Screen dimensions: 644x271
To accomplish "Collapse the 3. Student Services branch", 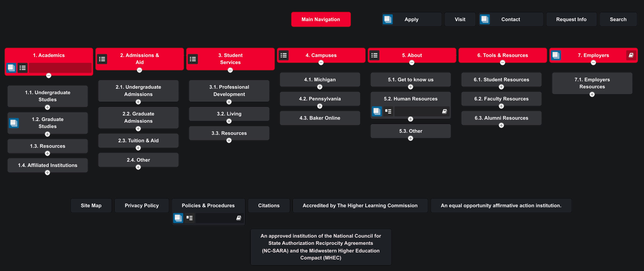I will pos(230,70).
